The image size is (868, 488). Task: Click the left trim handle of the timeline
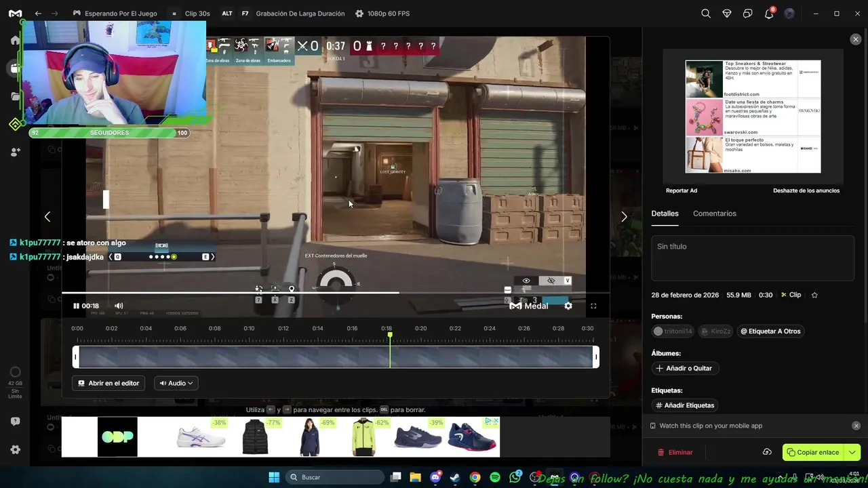click(x=76, y=357)
